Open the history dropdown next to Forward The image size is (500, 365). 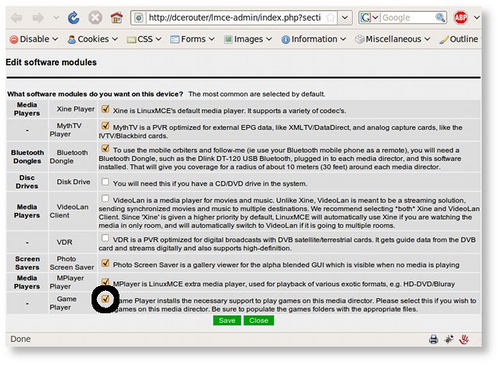pyautogui.click(x=56, y=17)
